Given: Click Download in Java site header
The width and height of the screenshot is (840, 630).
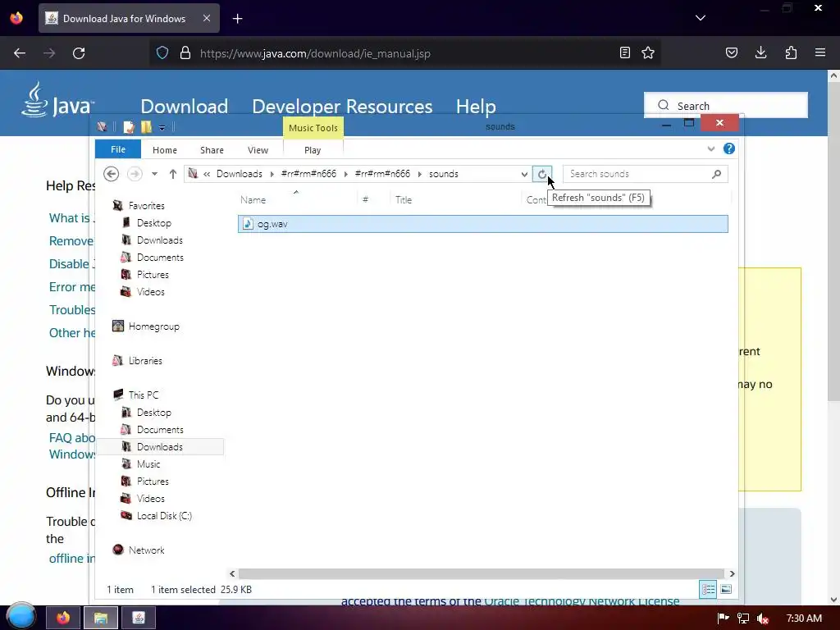Looking at the screenshot, I should [185, 106].
